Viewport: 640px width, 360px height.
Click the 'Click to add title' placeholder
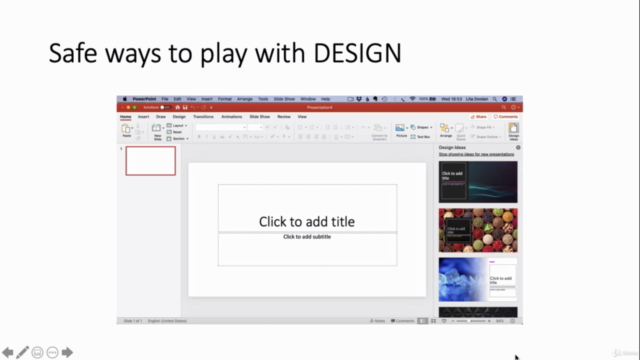point(307,208)
